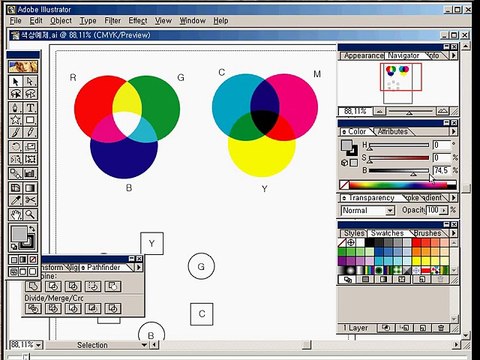This screenshot has width=480, height=360.
Task: Select the black arrow Selection tool
Action: (15, 81)
